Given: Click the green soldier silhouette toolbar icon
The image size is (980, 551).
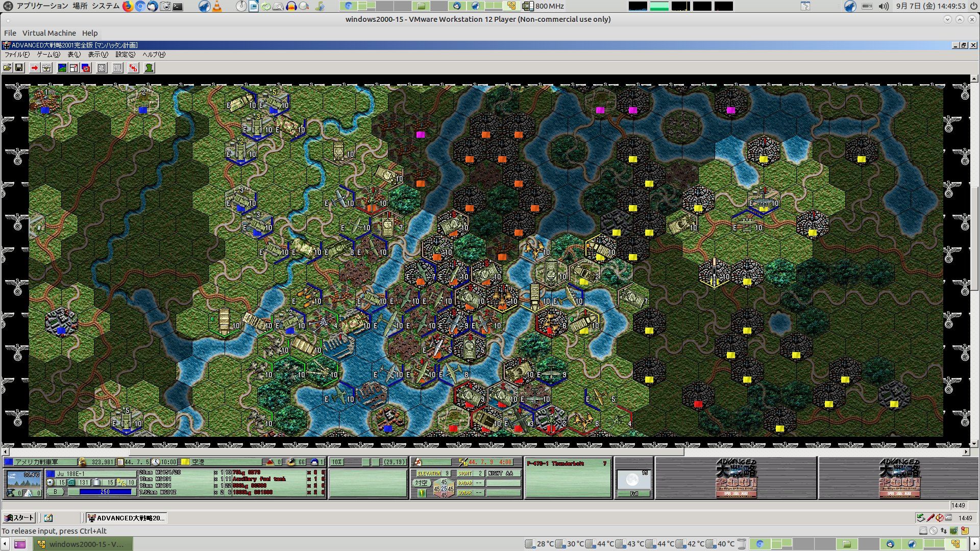Looking at the screenshot, I should (x=149, y=68).
